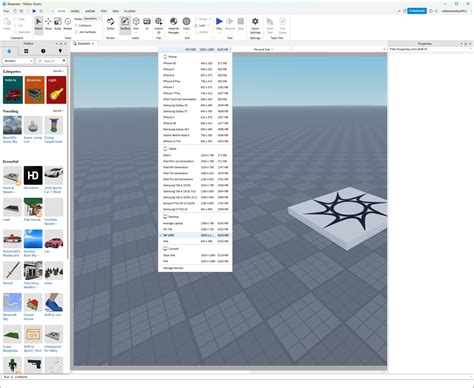Open the MODEL ribbon tab

tap(75, 11)
